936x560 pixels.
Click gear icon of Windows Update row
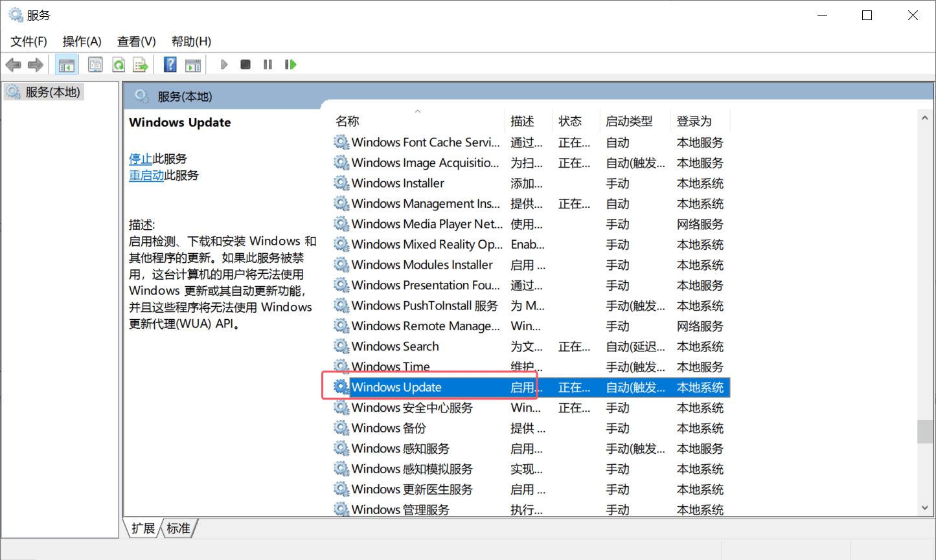(x=341, y=387)
